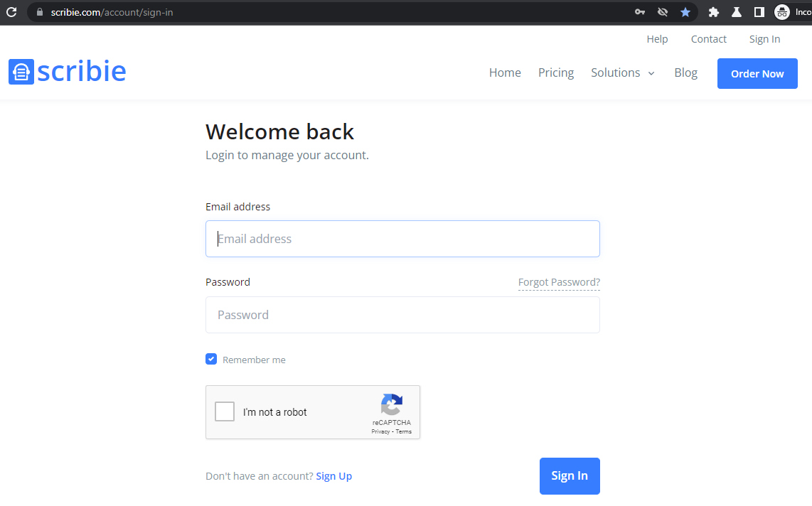Check the I'm not a robot box
The width and height of the screenshot is (812, 506).
(225, 412)
